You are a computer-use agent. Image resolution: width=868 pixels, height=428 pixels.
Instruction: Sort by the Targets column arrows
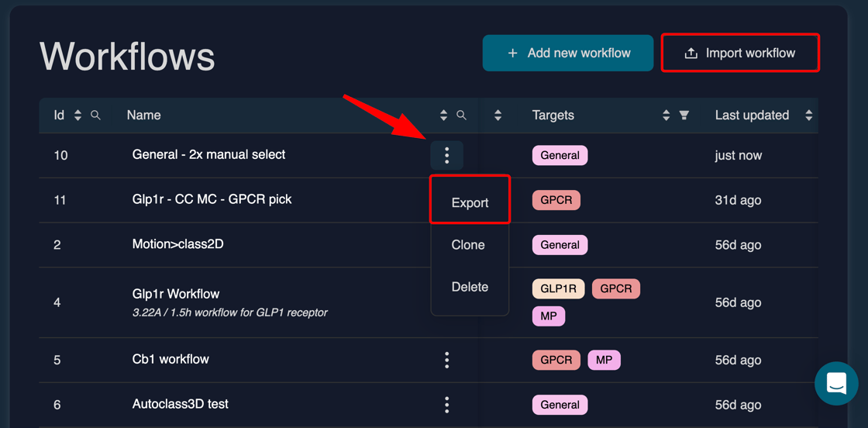click(666, 116)
